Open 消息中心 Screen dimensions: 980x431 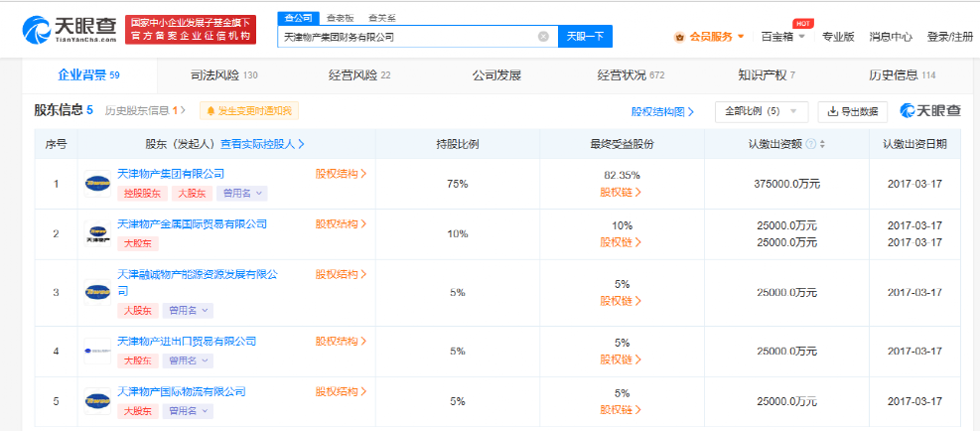pos(890,37)
